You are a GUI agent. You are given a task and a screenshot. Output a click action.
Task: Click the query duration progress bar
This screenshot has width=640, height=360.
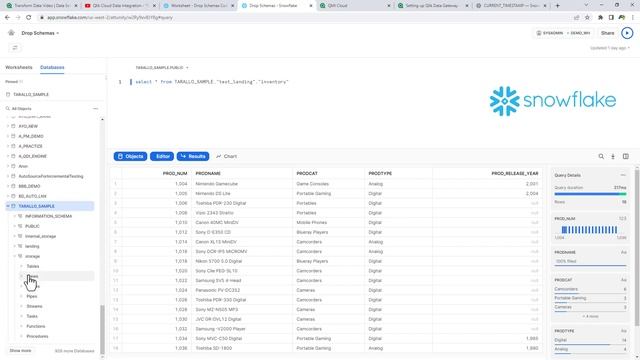(x=590, y=194)
